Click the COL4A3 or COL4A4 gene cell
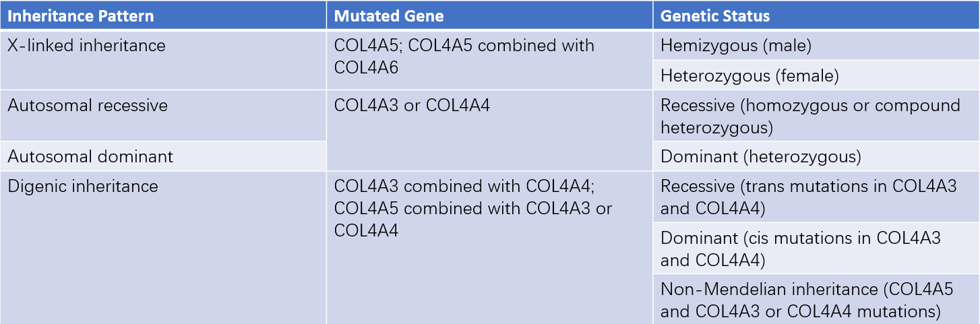Image resolution: width=980 pixels, height=324 pixels. pyautogui.click(x=489, y=131)
